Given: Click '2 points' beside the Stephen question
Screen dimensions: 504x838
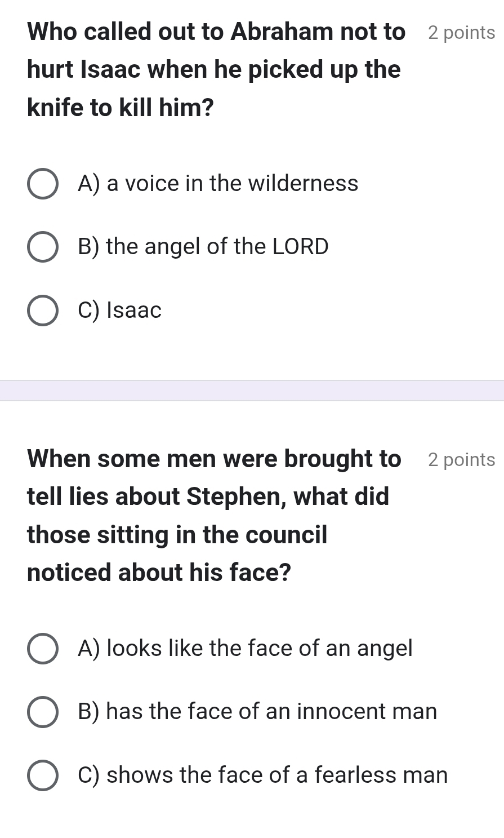Looking at the screenshot, I should (x=461, y=460).
